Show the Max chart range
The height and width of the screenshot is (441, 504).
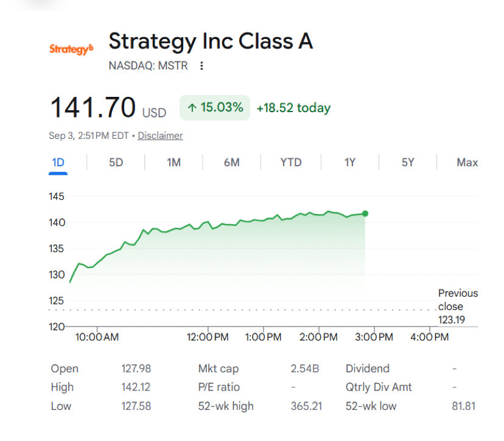(467, 163)
